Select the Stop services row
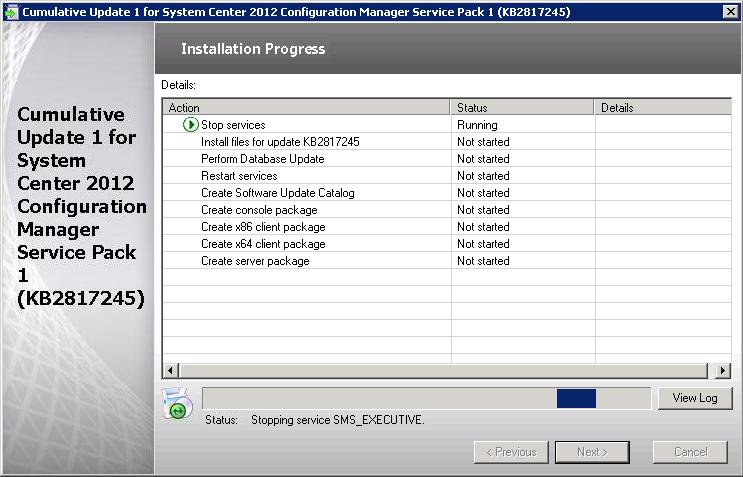The height and width of the screenshot is (477, 743). point(233,125)
